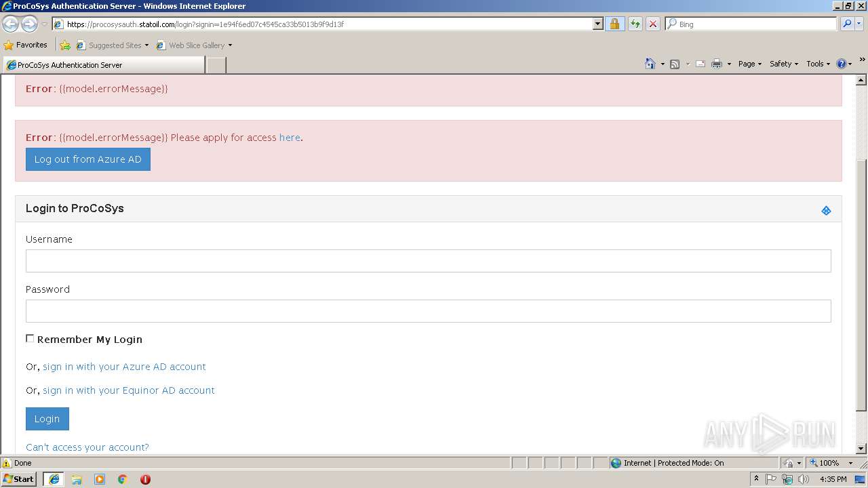Expand the Suggested Sites dropdown
Viewport: 868px width, 488px height.
[146, 45]
